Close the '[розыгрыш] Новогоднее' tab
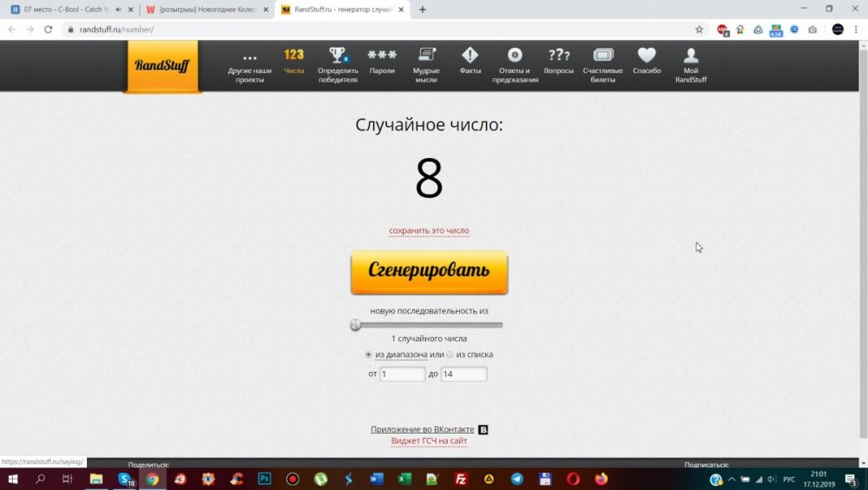The width and height of the screenshot is (868, 490). [266, 10]
